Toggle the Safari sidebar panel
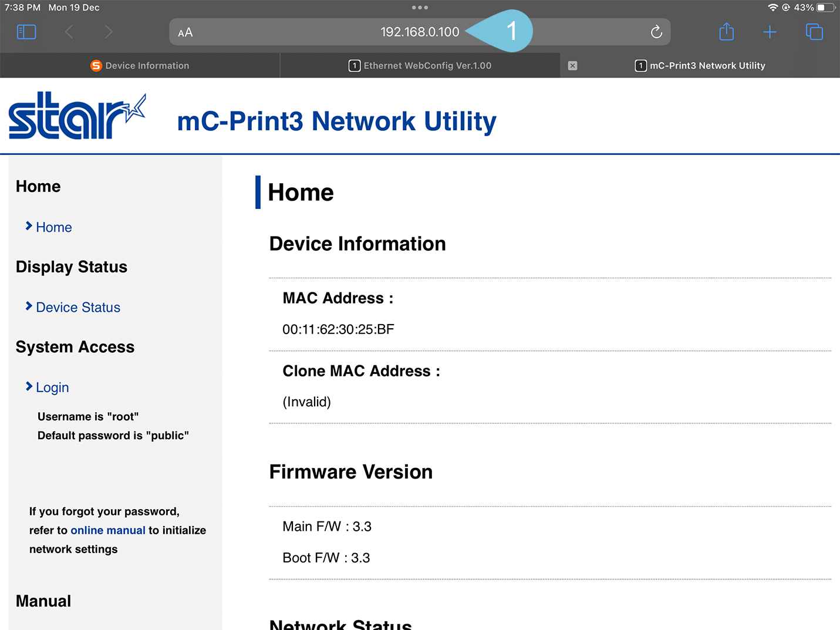The width and height of the screenshot is (840, 630). 26,32
